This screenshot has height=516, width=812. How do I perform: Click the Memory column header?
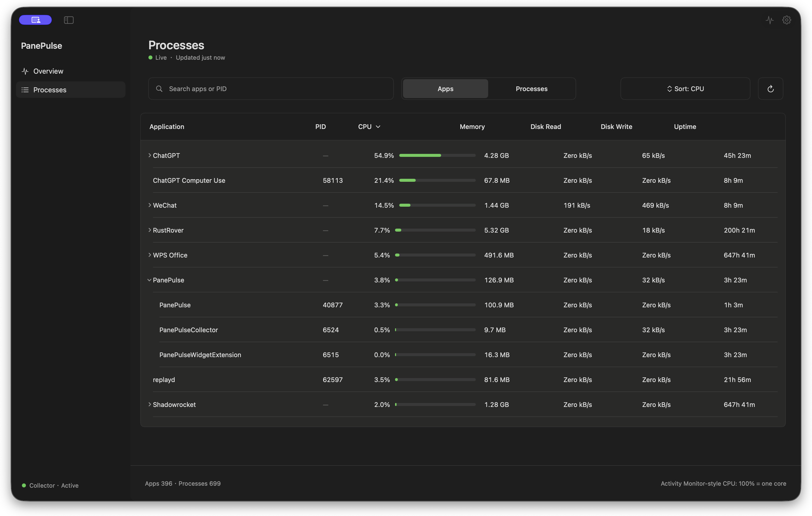click(472, 127)
